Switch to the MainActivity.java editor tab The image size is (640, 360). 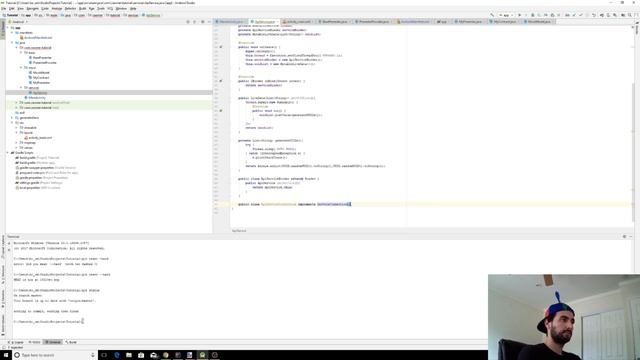tap(231, 22)
